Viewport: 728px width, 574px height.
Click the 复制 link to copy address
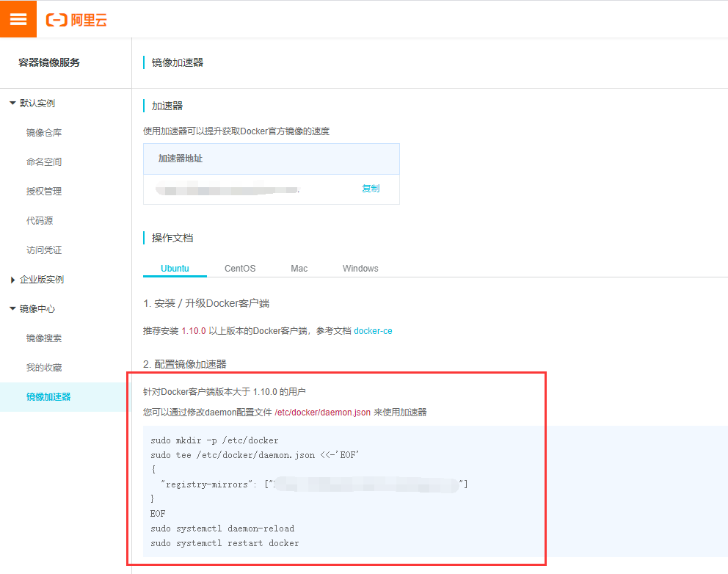coord(371,189)
